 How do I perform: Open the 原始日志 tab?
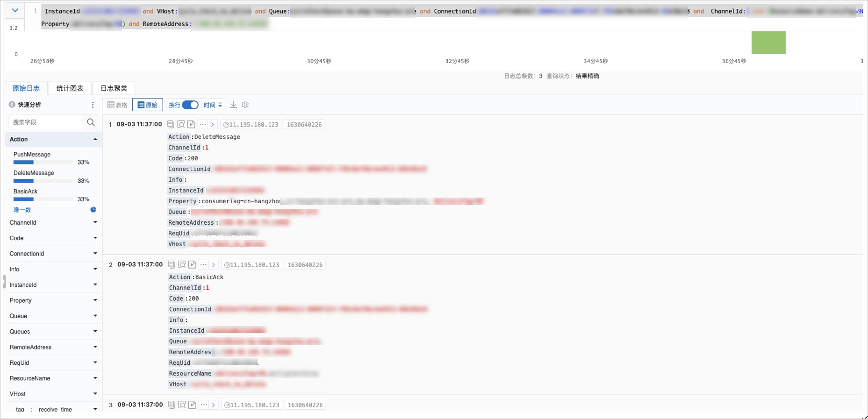tap(26, 88)
